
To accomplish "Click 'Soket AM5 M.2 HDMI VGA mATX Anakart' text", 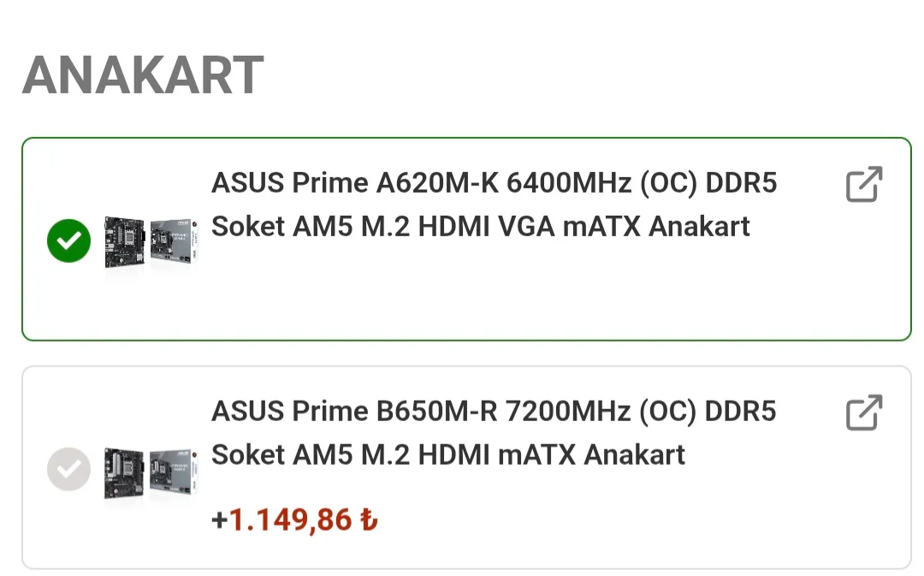I will 480,227.
